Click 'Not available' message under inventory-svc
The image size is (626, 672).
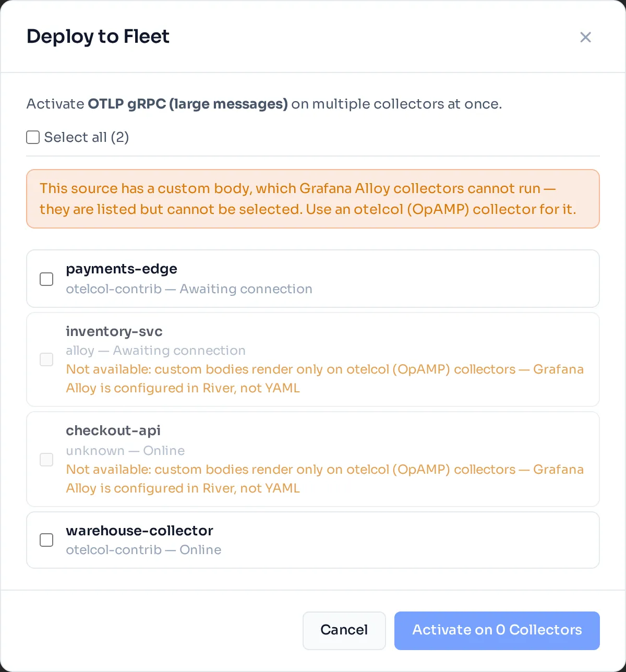click(x=324, y=379)
